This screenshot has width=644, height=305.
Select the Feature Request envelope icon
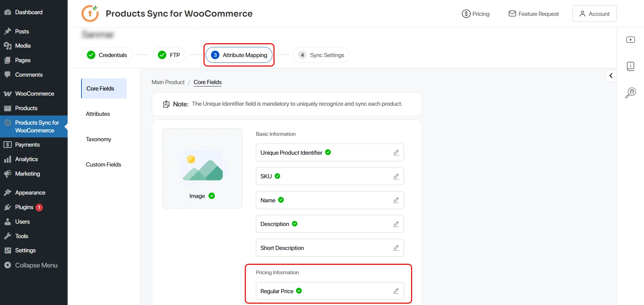[x=512, y=14]
